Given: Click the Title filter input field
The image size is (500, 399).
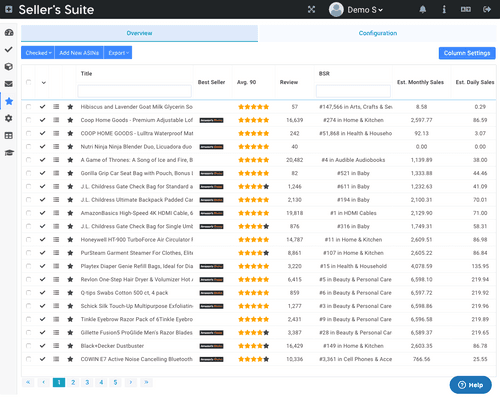Looking at the screenshot, I should 135,91.
